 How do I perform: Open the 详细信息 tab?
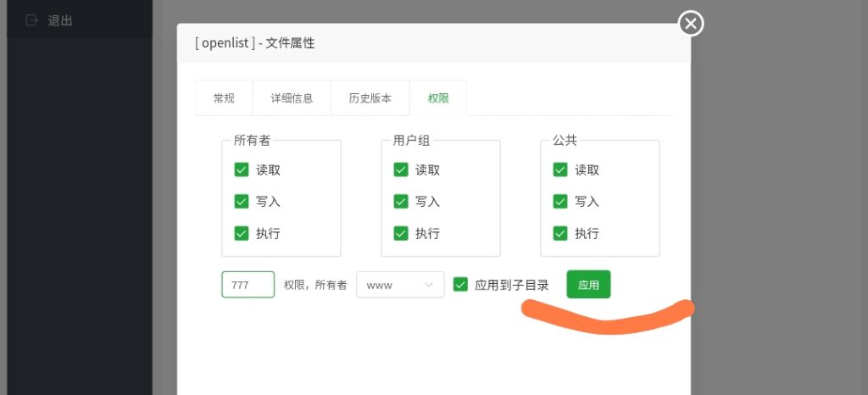292,98
